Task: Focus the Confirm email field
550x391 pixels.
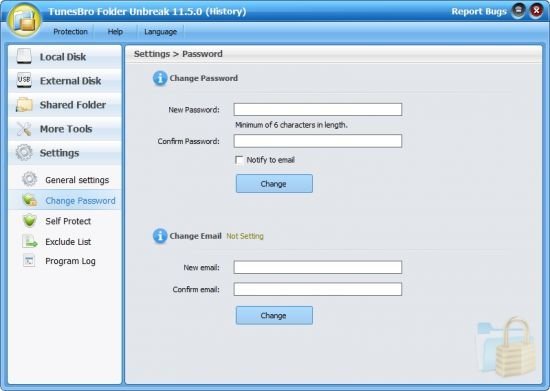Action: (318, 289)
